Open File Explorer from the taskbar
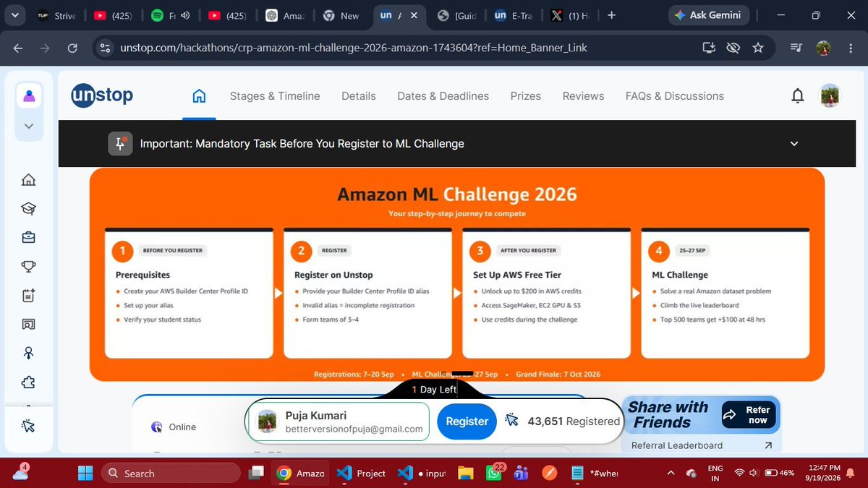Screen dimensions: 868x488 464,474
